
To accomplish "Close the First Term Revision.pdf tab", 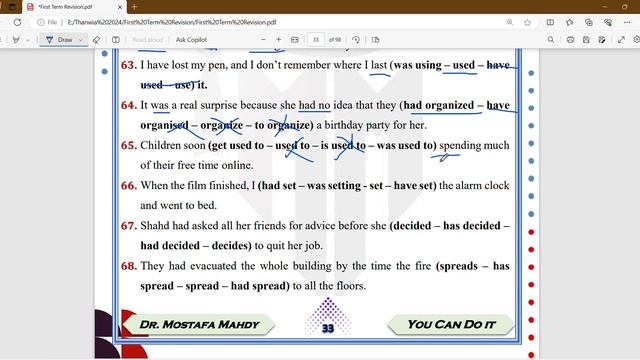I will 120,7.
